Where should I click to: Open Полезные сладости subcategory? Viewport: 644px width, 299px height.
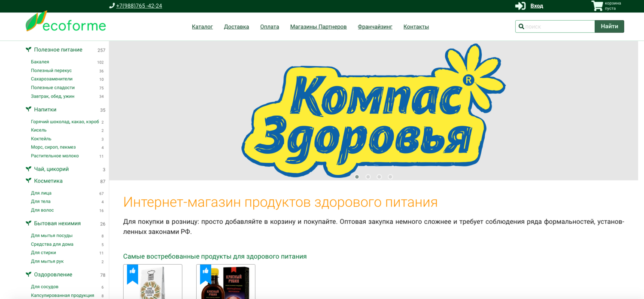coord(53,88)
